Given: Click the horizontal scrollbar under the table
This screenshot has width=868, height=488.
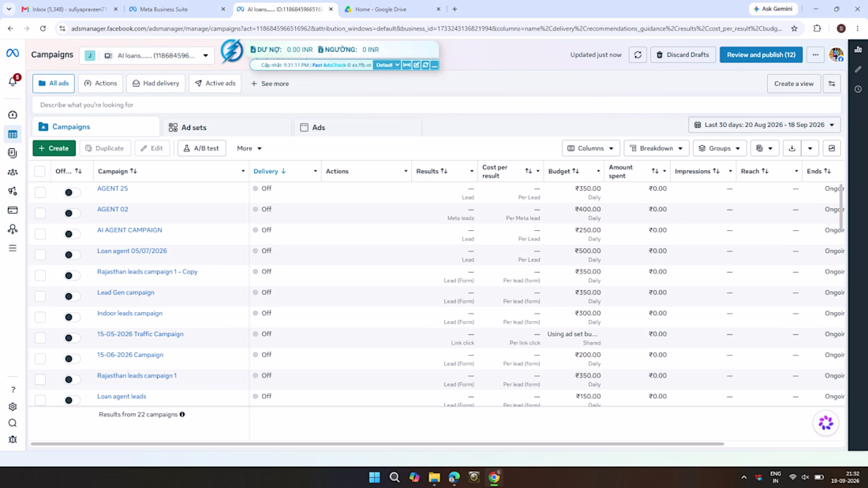Looking at the screenshot, I should point(377,444).
